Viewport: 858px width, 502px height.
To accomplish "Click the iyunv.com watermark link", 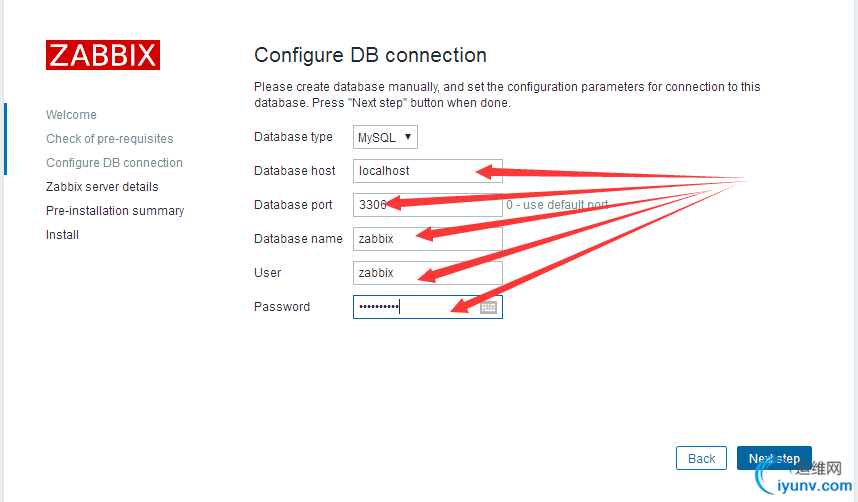I will pyautogui.click(x=814, y=486).
